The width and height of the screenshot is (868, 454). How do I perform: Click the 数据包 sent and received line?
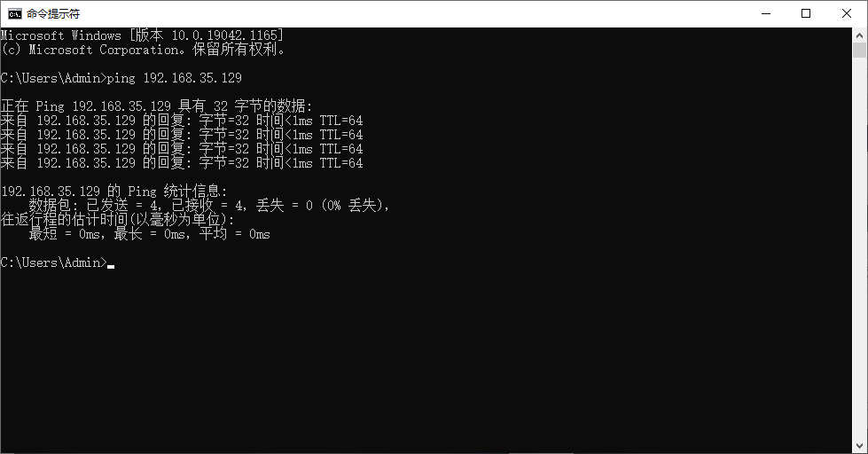(x=209, y=206)
